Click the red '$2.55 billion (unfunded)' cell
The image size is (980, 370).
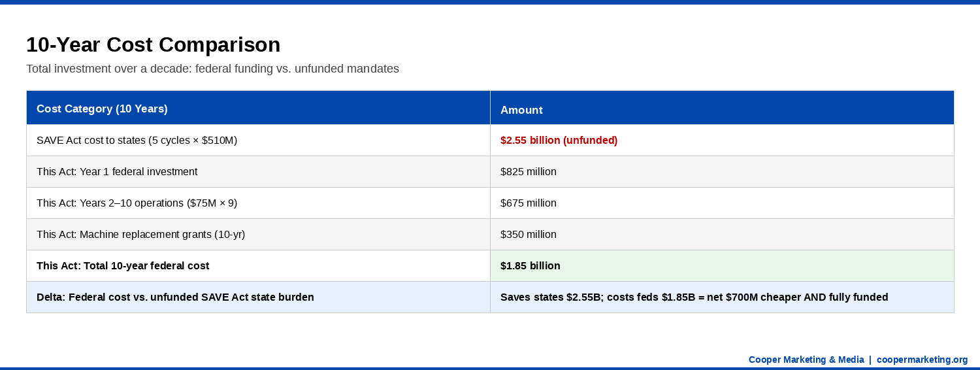click(x=722, y=140)
